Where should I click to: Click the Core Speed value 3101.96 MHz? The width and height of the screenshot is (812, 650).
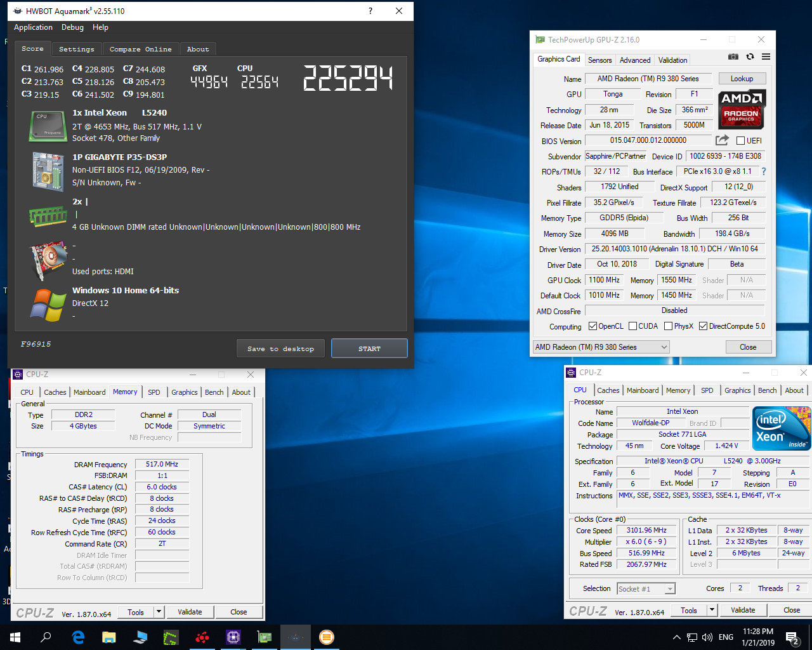(646, 530)
